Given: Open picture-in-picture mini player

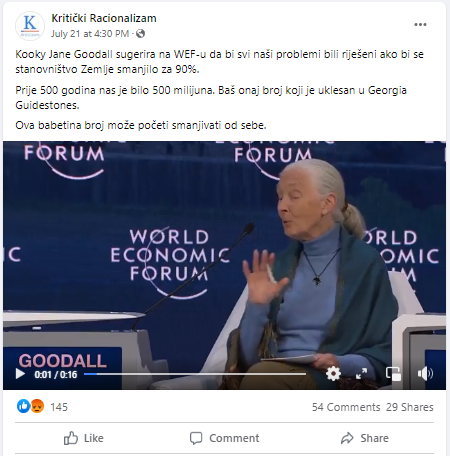Looking at the screenshot, I should click(x=393, y=374).
